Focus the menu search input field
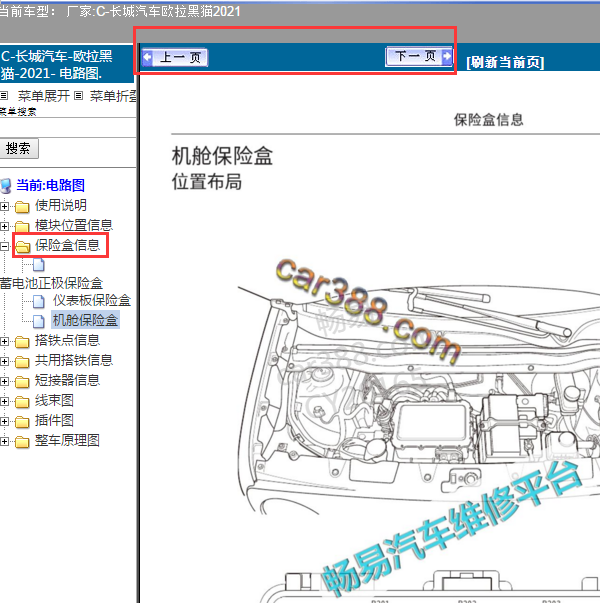Screen dimensions: 600x603 point(67,128)
